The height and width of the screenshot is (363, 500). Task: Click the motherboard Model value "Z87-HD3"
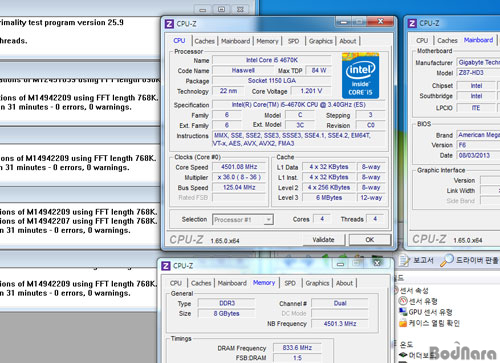(478, 73)
